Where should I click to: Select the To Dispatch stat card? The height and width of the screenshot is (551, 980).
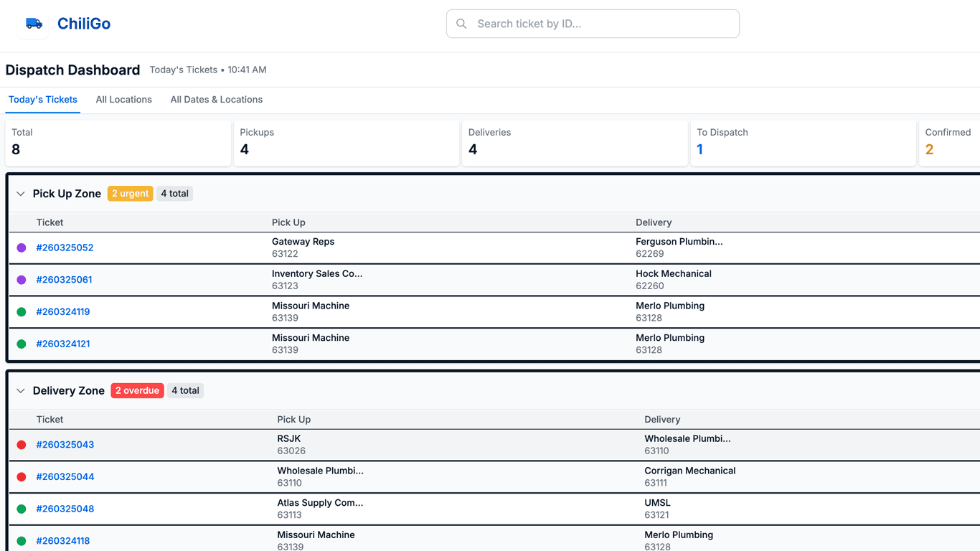click(804, 143)
